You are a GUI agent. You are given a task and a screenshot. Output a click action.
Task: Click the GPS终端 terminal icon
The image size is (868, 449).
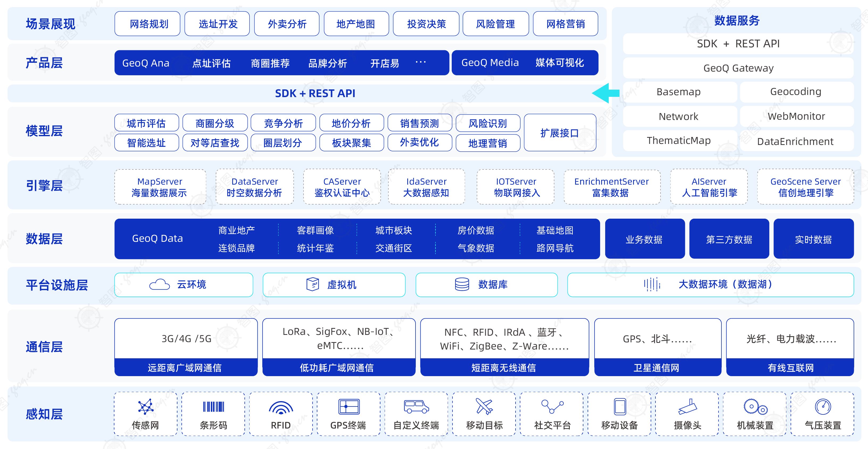point(349,406)
